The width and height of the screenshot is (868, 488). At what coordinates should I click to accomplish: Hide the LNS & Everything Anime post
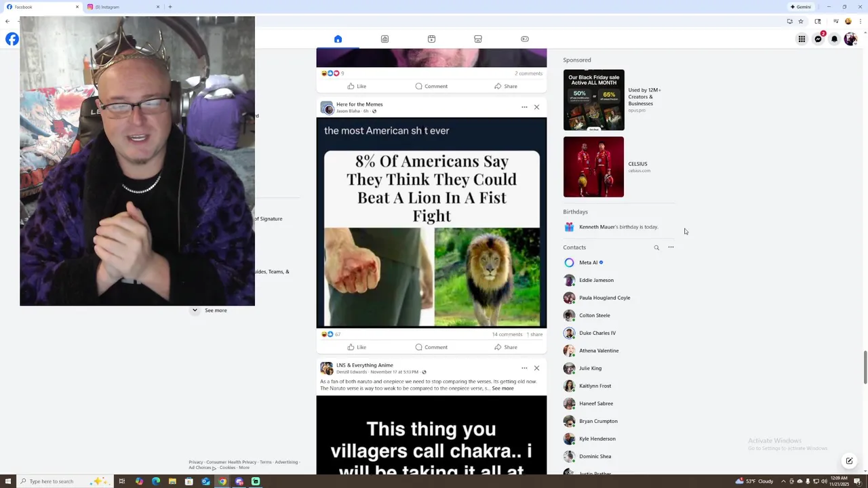click(x=536, y=368)
